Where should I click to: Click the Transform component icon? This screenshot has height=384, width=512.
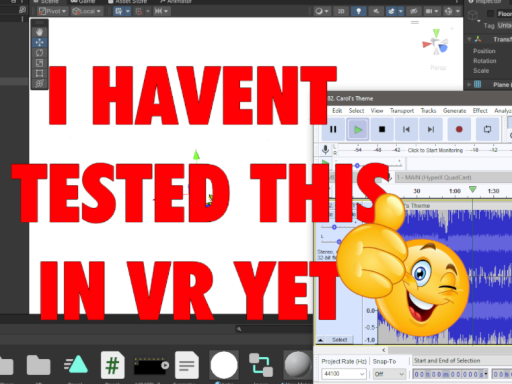coord(478,39)
